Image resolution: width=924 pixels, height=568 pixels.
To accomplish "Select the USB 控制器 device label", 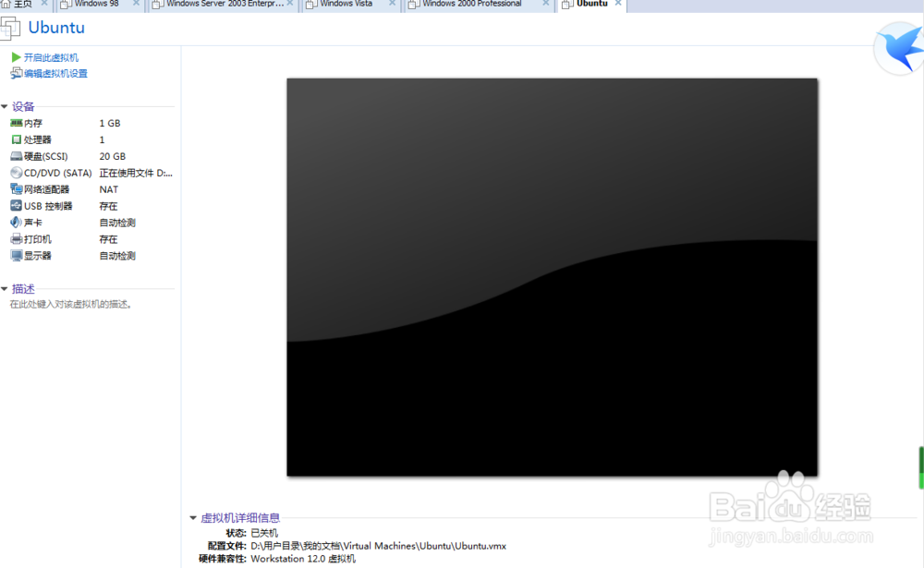I will coord(48,206).
